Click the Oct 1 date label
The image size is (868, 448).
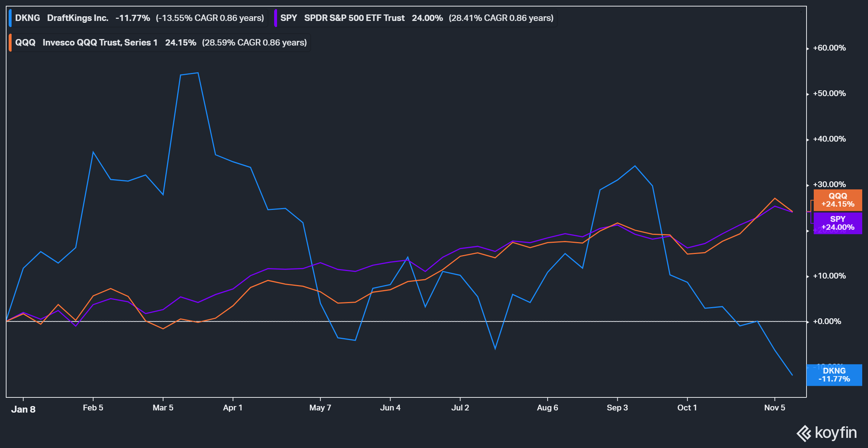pyautogui.click(x=687, y=408)
